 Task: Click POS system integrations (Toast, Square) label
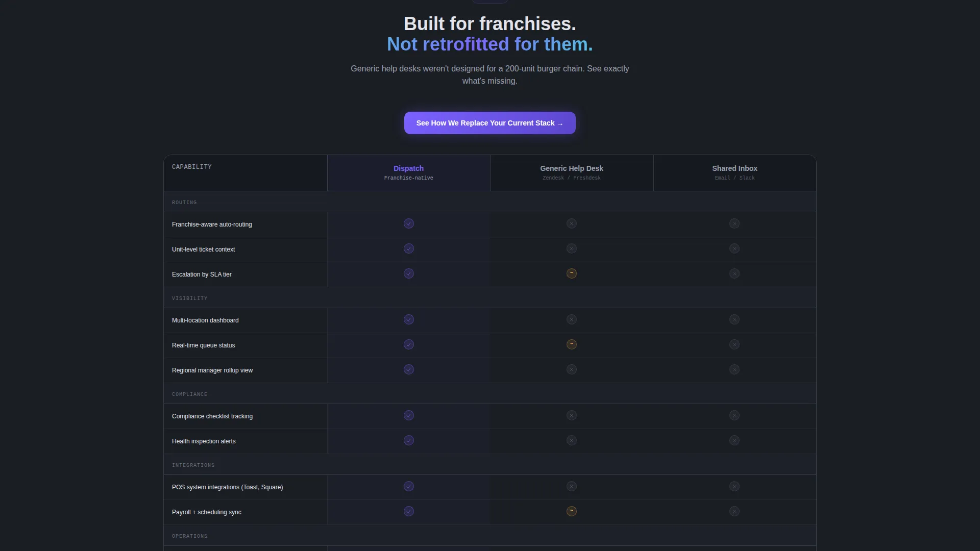click(x=228, y=487)
